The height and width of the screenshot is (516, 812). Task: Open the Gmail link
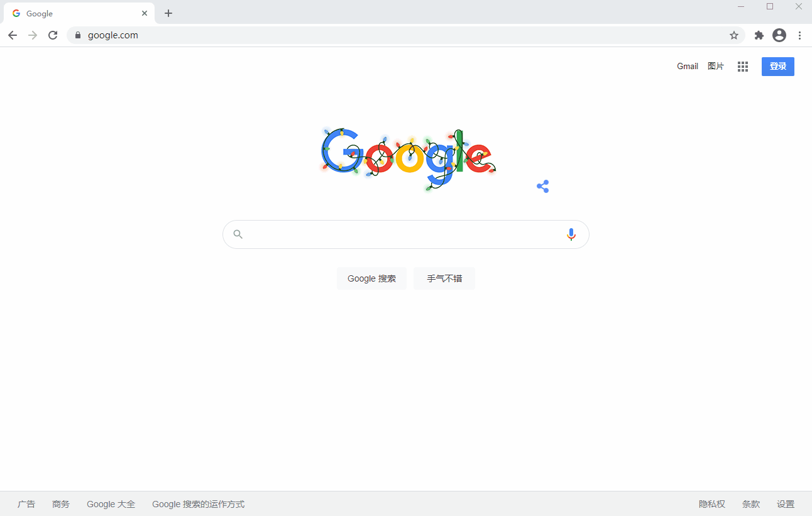pyautogui.click(x=688, y=66)
